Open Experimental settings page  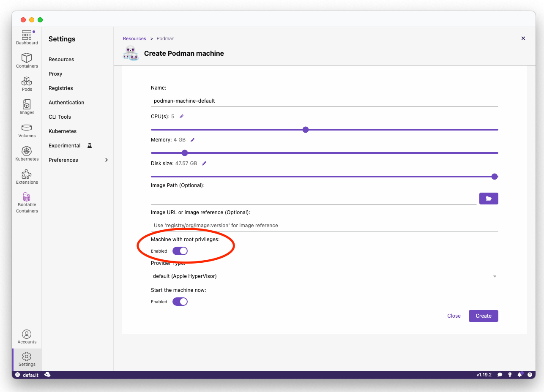pyautogui.click(x=64, y=146)
